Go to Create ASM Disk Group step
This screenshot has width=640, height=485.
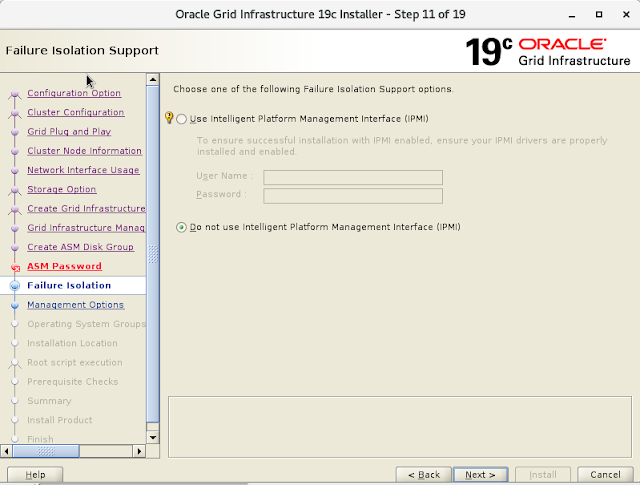pyautogui.click(x=80, y=247)
